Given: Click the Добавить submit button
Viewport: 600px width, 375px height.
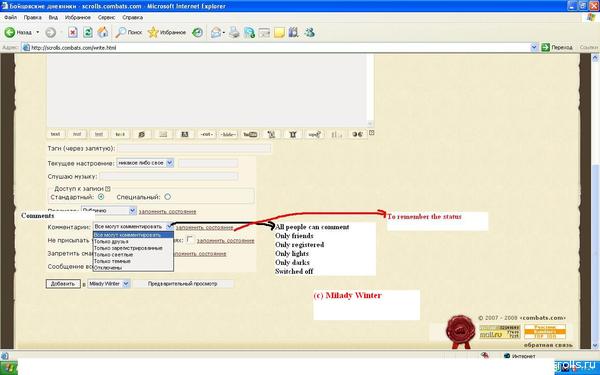Looking at the screenshot, I should pos(63,284).
